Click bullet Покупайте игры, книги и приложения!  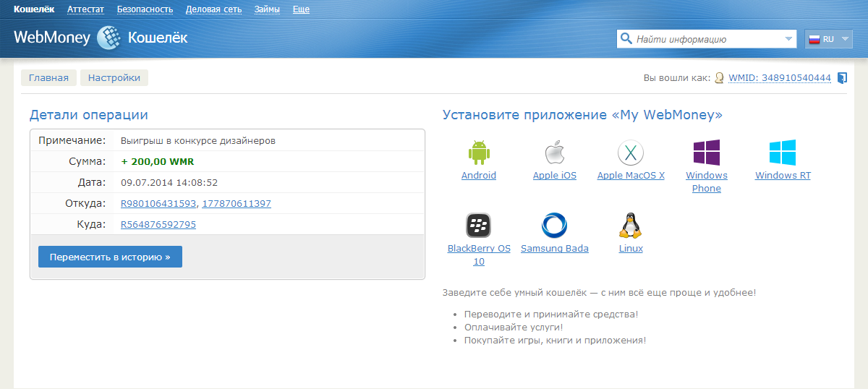click(x=555, y=340)
